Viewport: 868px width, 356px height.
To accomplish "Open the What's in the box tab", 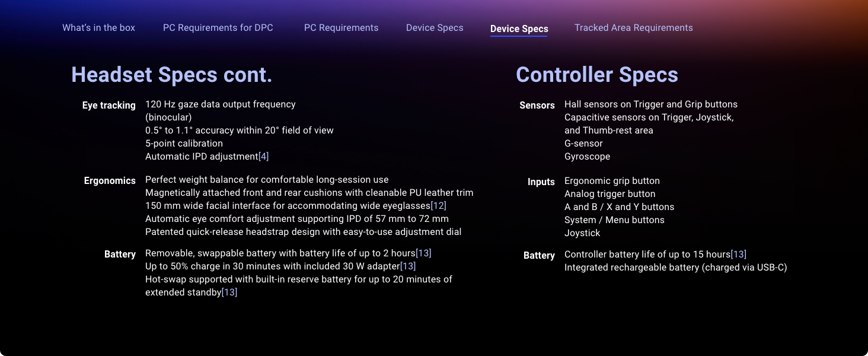I will tap(98, 28).
